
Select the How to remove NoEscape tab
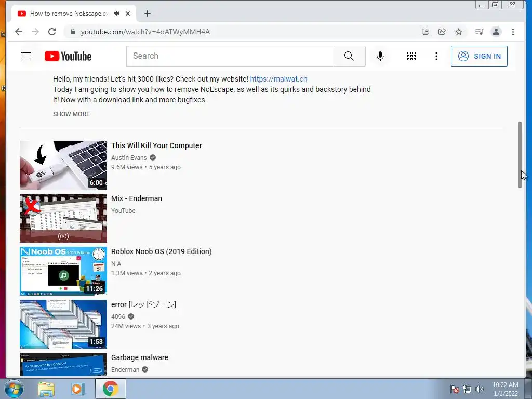pyautogui.click(x=69, y=14)
